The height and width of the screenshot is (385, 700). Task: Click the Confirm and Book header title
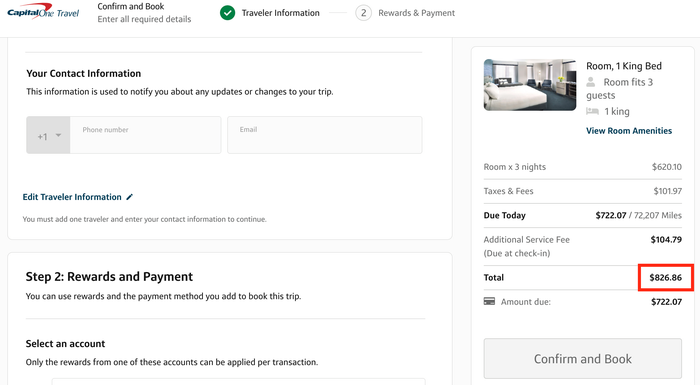tap(131, 7)
